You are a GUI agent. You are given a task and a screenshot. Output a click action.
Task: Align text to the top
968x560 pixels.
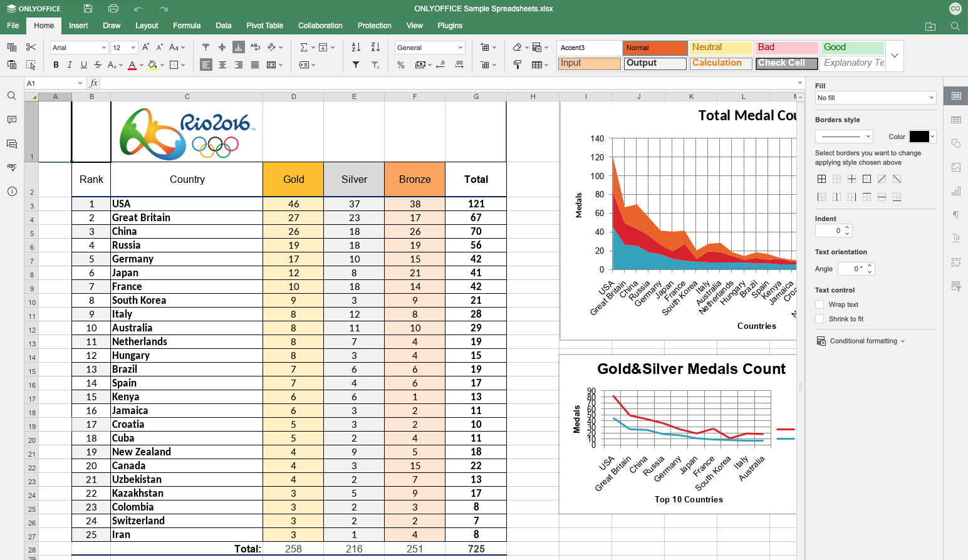pos(206,47)
